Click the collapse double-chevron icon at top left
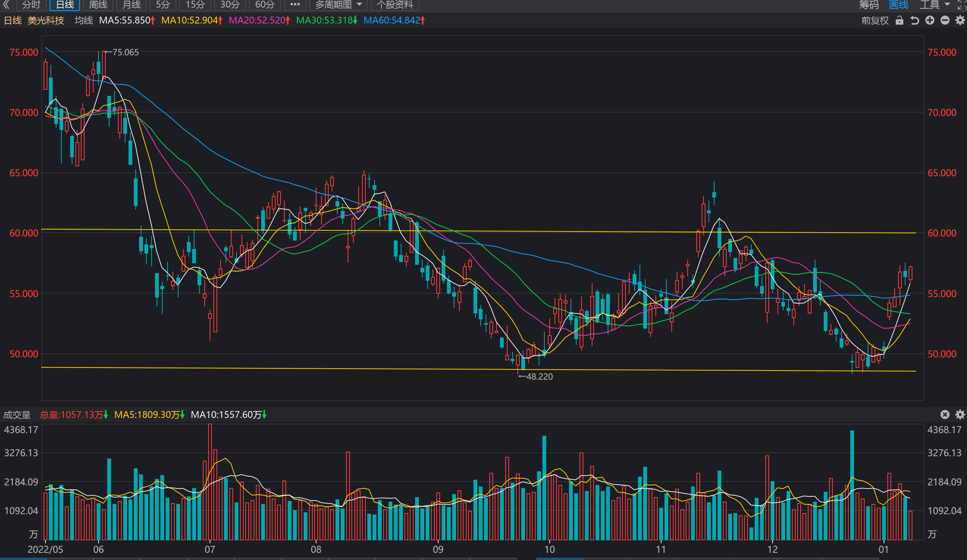Screen dimensions: 967x560 [x=6, y=5]
